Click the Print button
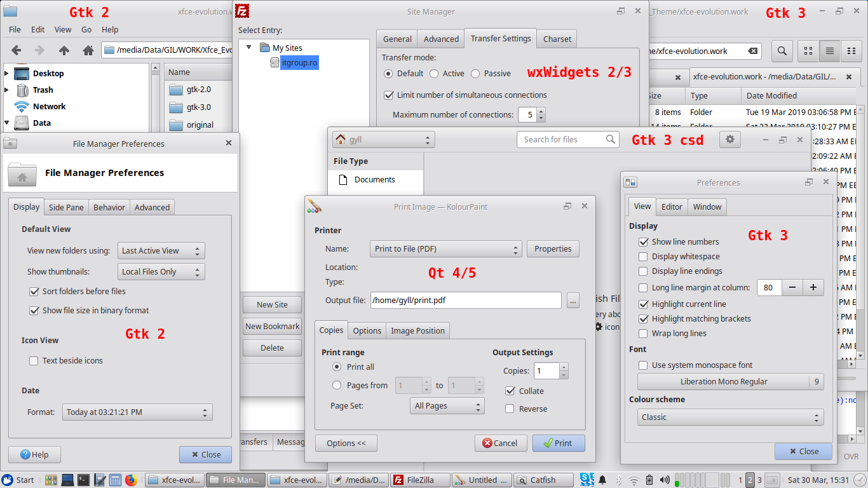Image resolution: width=868 pixels, height=488 pixels. point(559,444)
